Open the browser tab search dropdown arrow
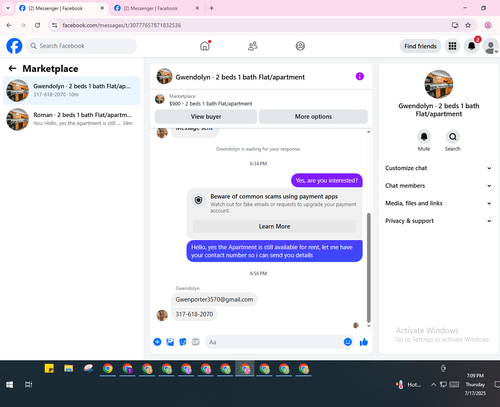The image size is (500, 407). click(8, 8)
